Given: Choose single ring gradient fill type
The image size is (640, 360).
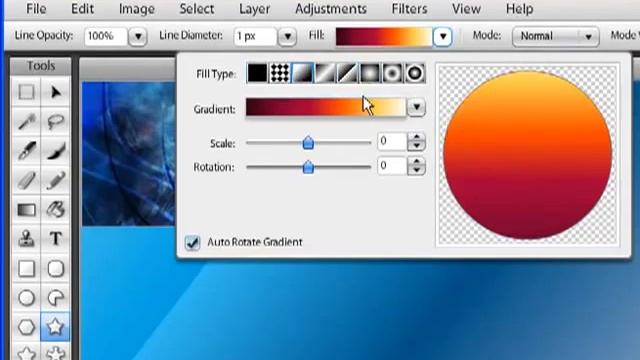Looking at the screenshot, I should (x=392, y=73).
